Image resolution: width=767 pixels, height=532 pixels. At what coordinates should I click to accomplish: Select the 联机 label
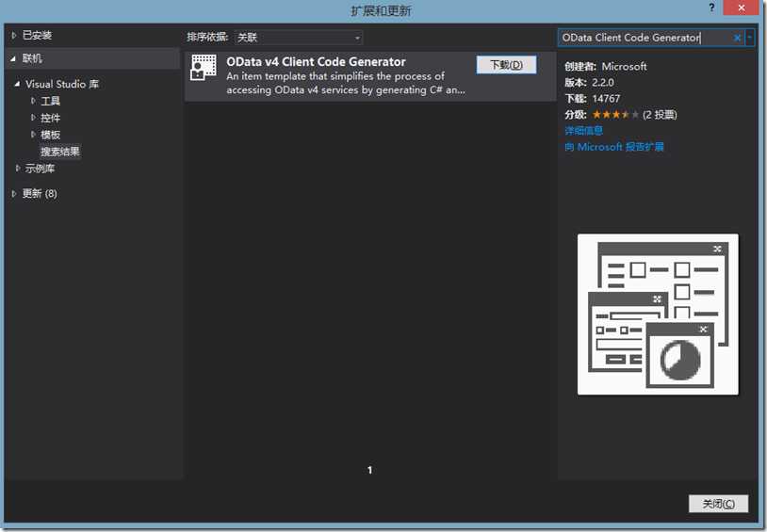32,58
